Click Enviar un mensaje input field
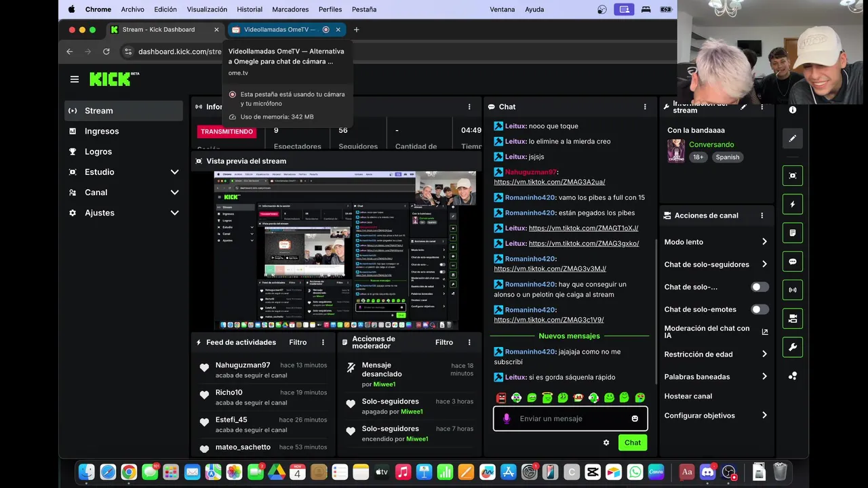Image resolution: width=868 pixels, height=488 pixels. click(x=570, y=419)
